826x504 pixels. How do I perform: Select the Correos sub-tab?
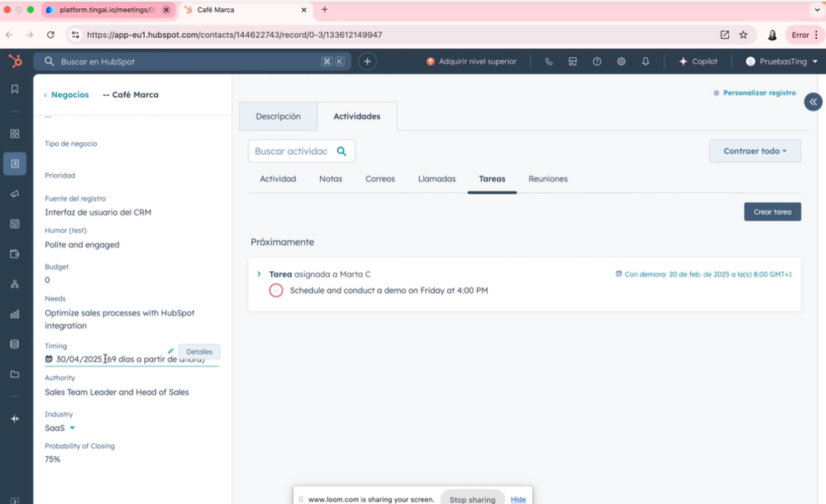[380, 179]
